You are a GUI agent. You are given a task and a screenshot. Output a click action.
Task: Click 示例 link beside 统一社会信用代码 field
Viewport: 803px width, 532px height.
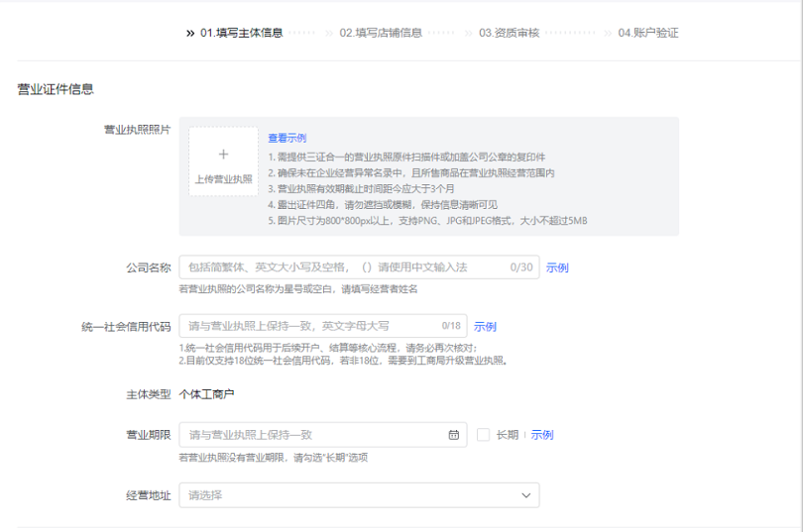[x=485, y=327]
